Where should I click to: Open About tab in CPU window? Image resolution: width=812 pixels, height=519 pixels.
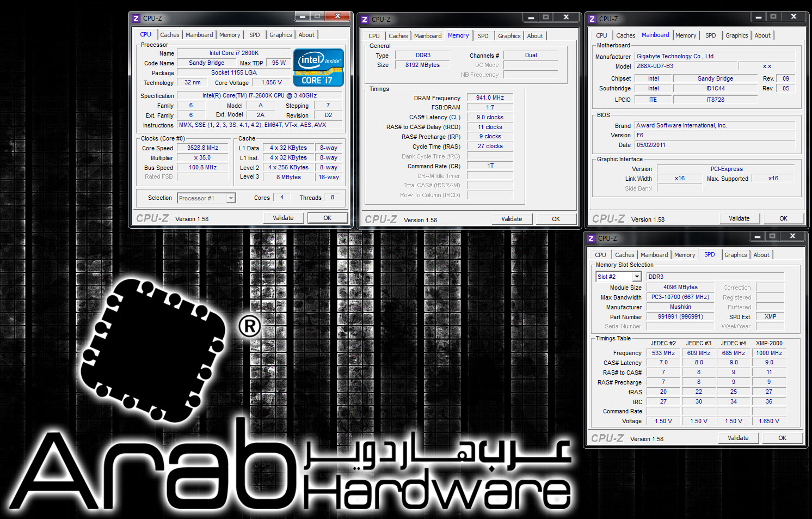point(306,35)
